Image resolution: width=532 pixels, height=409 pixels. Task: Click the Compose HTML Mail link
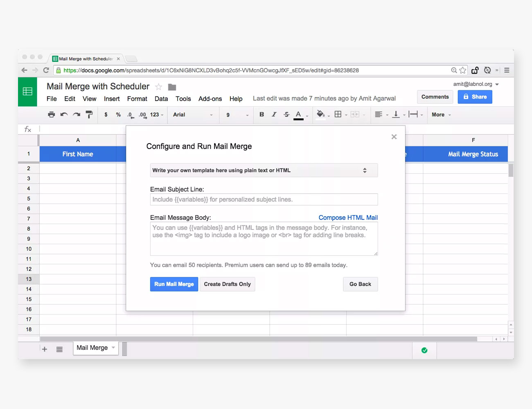click(348, 218)
